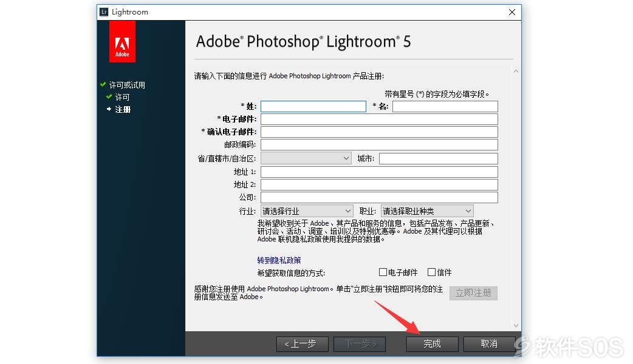Click the scrollbar up arrow
Screen dimensions: 633x364
point(516,72)
